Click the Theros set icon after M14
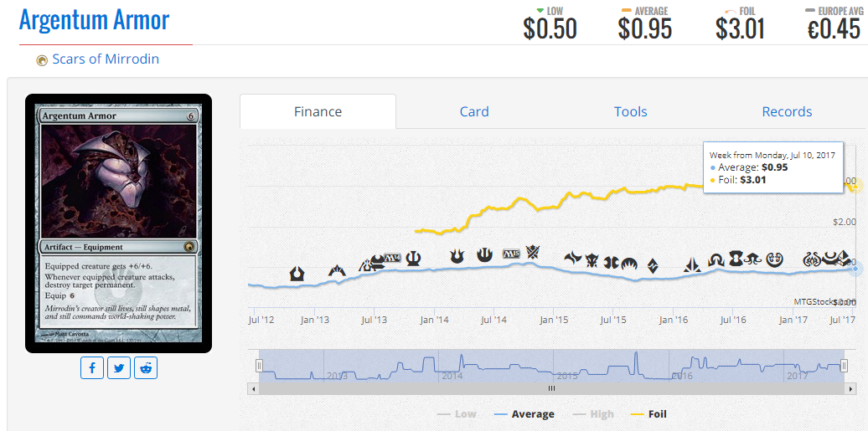Screen dimensions: 868x431 point(414,259)
